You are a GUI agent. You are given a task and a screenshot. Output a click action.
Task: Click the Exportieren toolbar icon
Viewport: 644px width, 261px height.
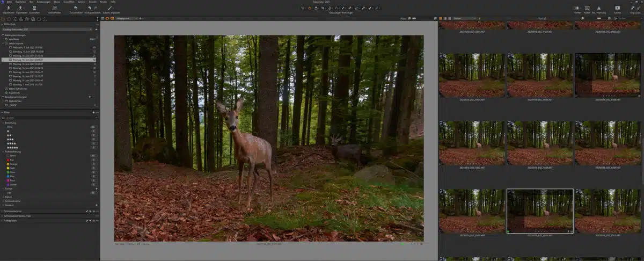pos(20,8)
